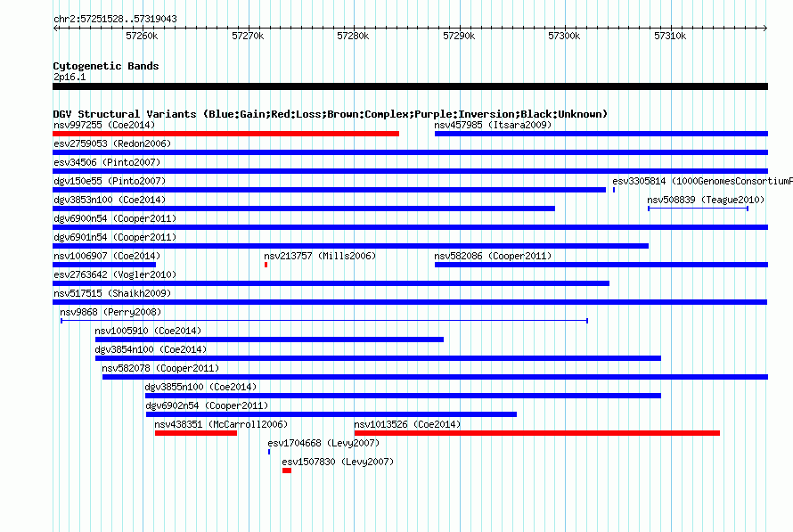Select the nsv438351 (McCarroll2006) label
The height and width of the screenshot is (532, 793).
coord(221,424)
